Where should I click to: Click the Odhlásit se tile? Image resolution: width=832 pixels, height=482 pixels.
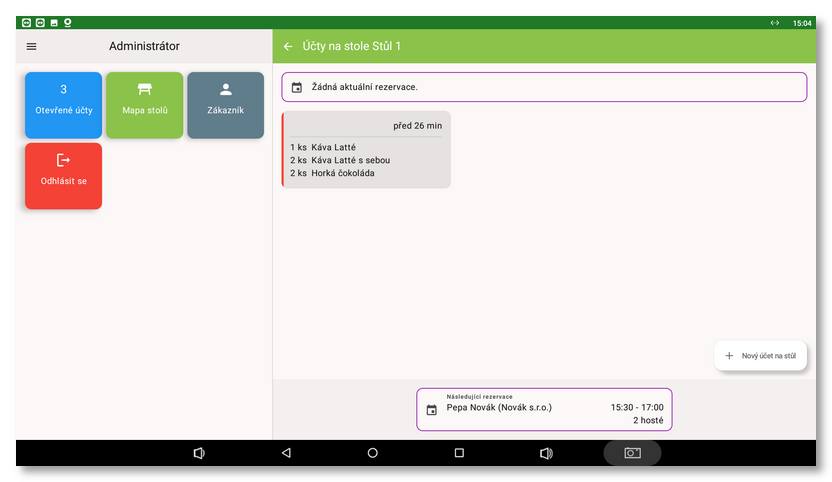pos(63,176)
